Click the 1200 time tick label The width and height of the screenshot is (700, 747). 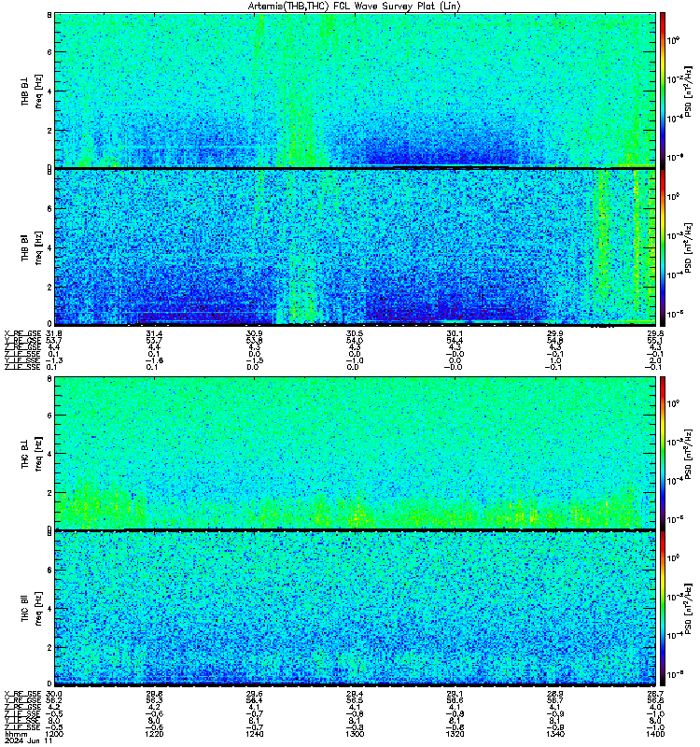coord(54,734)
